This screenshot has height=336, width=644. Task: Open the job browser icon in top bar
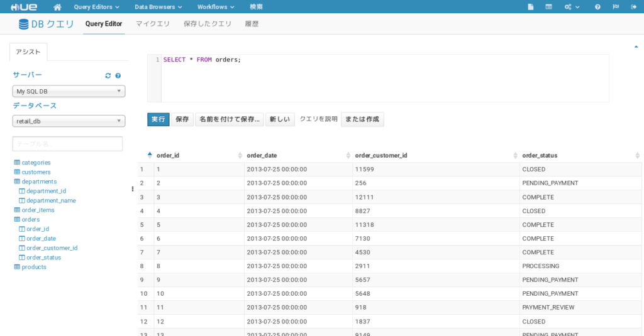[x=548, y=7]
